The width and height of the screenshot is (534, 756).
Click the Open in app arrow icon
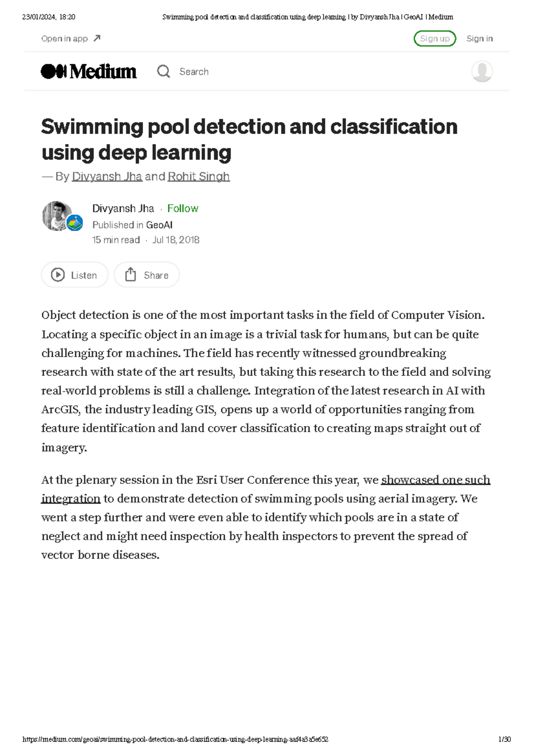click(96, 37)
